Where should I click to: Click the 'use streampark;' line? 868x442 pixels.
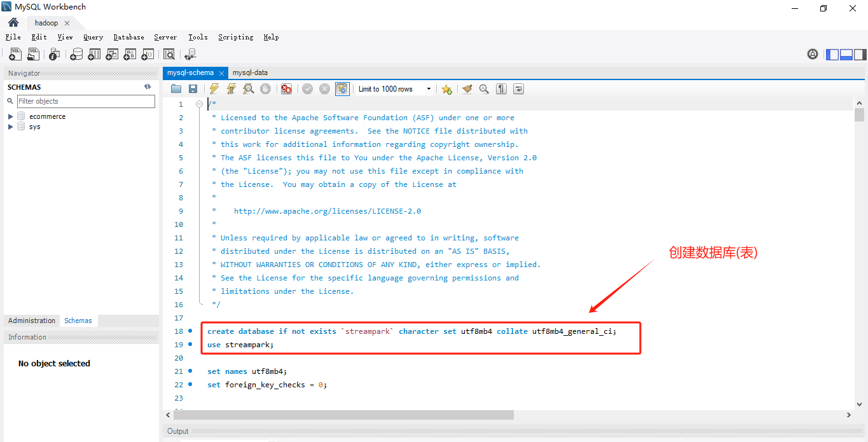(240, 345)
